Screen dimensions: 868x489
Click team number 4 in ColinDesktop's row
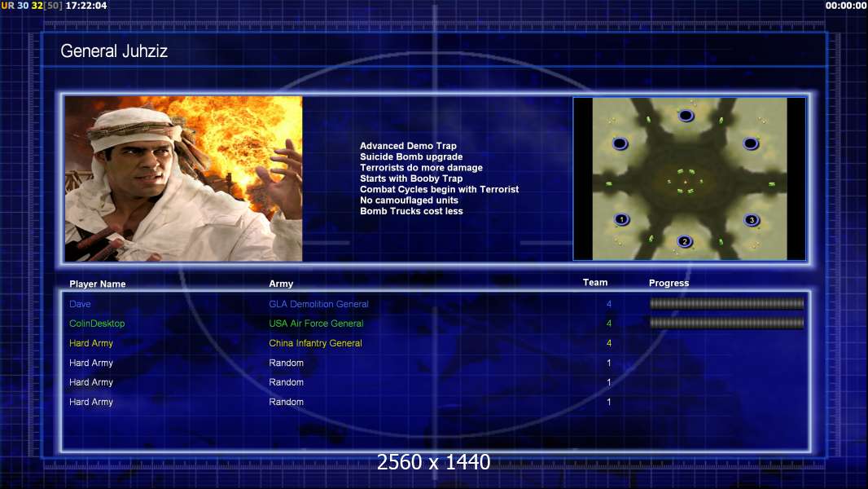click(x=609, y=324)
